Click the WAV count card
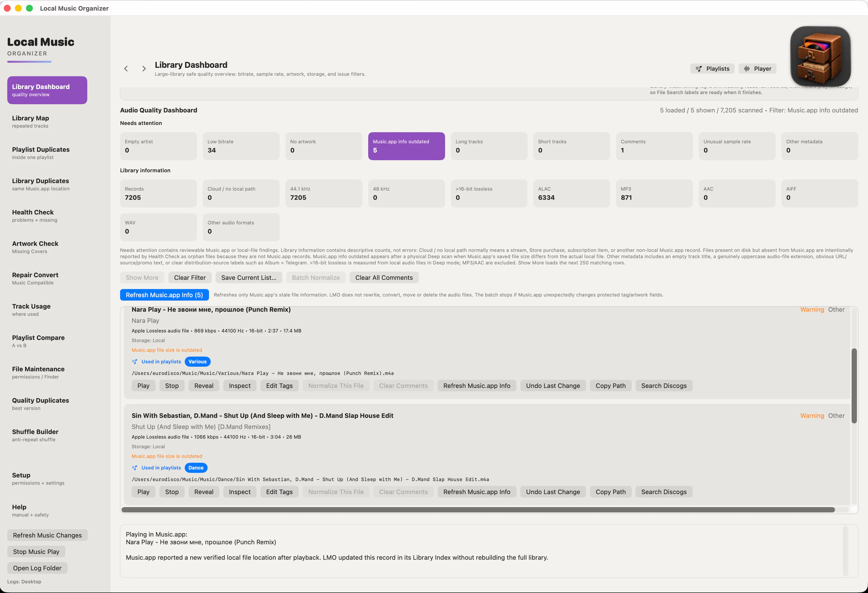The width and height of the screenshot is (868, 593). tap(158, 227)
